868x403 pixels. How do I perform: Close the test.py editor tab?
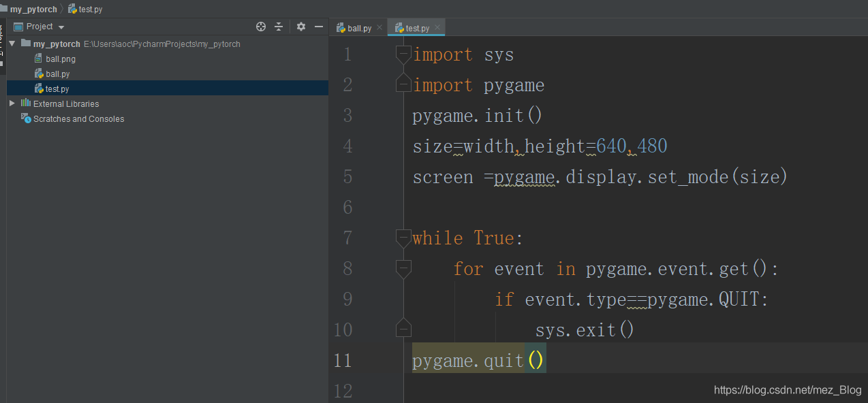[x=437, y=28]
